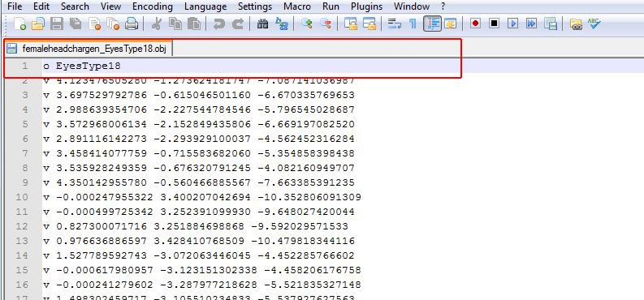Click value -3.123151302338 on line 15
644x300 pixels.
(208, 270)
